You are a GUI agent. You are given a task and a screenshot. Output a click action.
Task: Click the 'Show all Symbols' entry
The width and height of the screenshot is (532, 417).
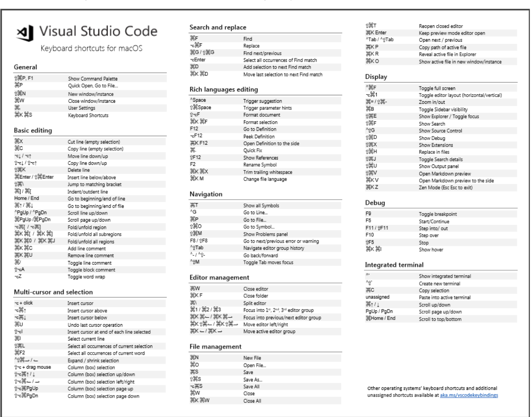261,206
